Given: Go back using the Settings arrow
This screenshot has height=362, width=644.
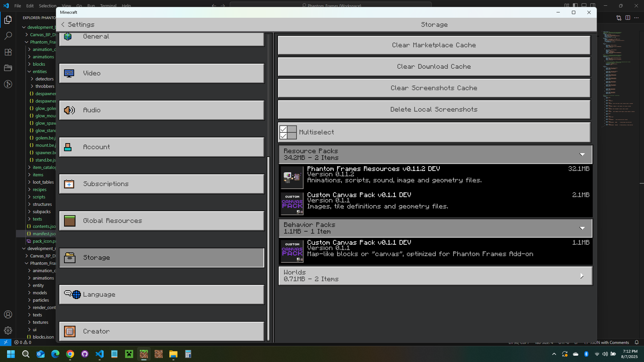Looking at the screenshot, I should tap(63, 24).
